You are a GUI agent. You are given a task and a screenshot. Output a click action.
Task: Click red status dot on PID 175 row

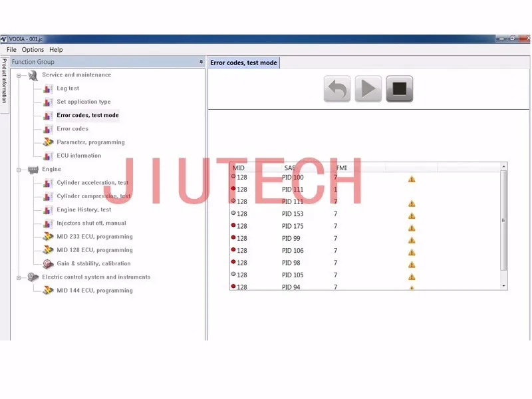233,225
